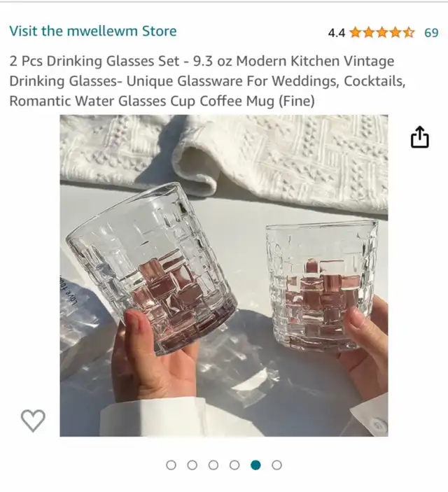
Task: Click the star rating graphic
Action: click(381, 32)
